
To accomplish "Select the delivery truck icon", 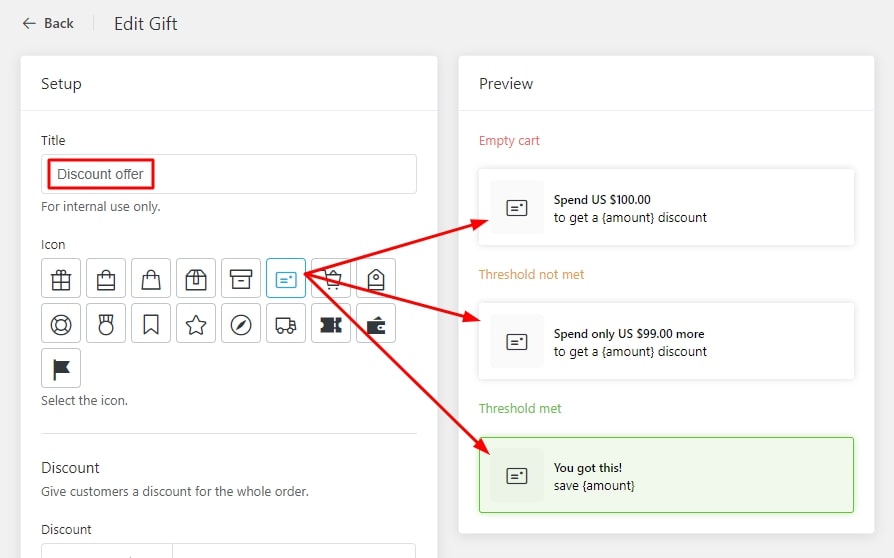I will (x=286, y=324).
